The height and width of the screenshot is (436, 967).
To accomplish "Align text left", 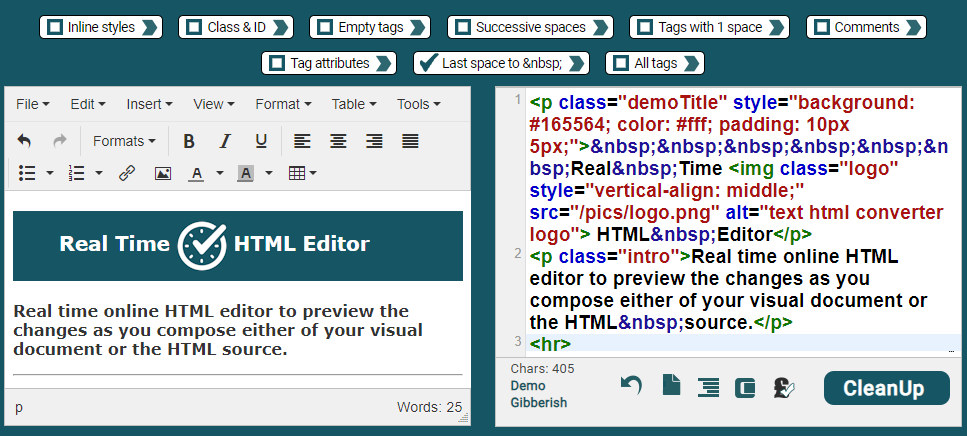I will [302, 141].
